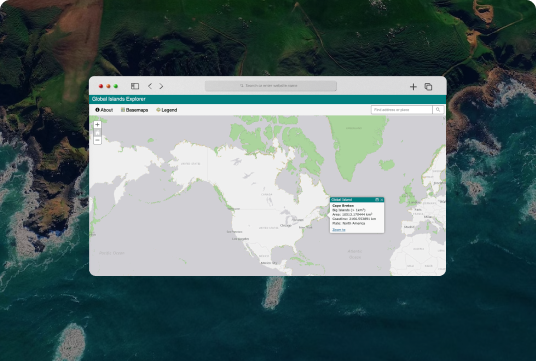This screenshot has width=536, height=361.
Task: Click the Atlantic Ocean map label
Action: (x=355, y=254)
